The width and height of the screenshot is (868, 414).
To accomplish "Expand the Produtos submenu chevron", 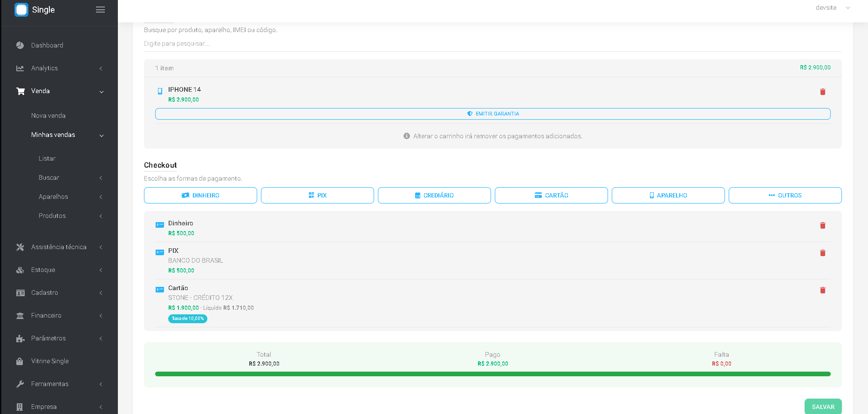I will [x=101, y=216].
